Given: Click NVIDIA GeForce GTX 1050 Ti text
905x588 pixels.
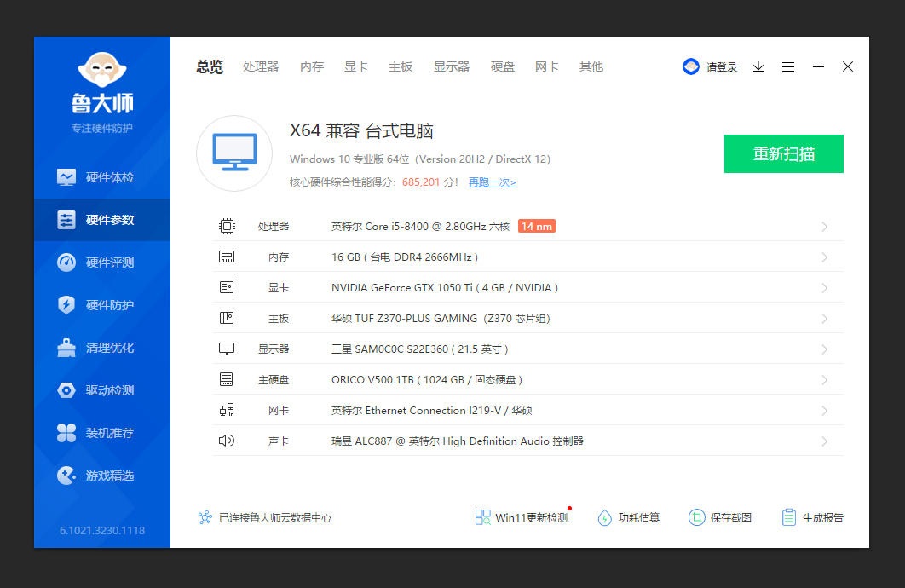Looking at the screenshot, I should 445,287.
